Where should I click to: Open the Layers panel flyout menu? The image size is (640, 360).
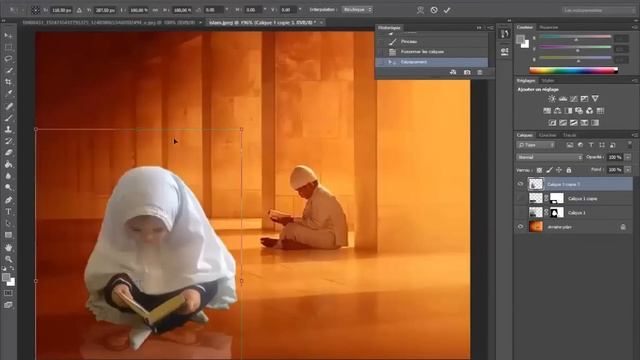[x=634, y=135]
